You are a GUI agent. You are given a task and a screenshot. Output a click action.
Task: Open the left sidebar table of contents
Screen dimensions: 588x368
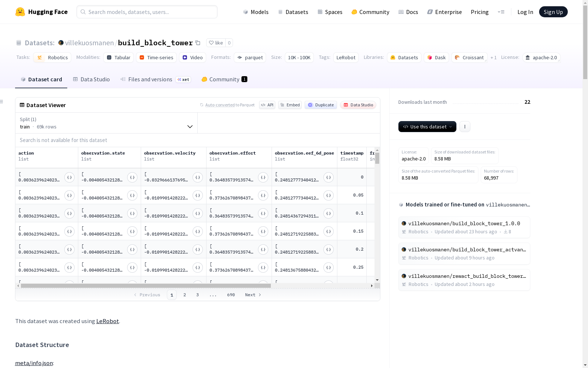[x=2, y=102]
